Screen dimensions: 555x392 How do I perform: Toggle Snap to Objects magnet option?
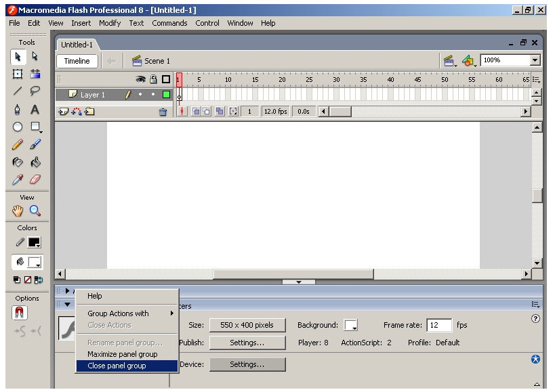[19, 313]
